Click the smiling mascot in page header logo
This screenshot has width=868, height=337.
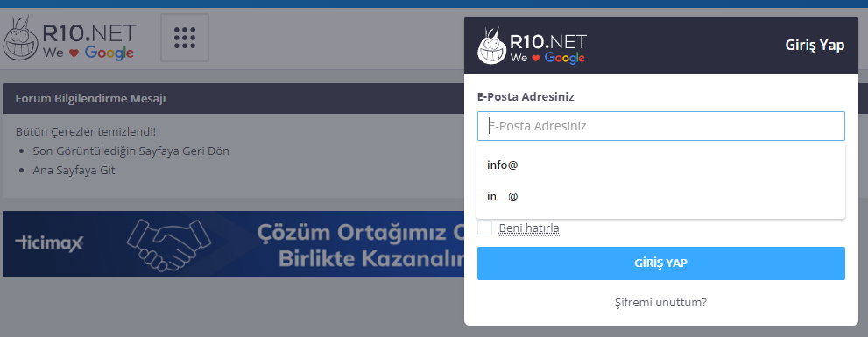click(20, 39)
